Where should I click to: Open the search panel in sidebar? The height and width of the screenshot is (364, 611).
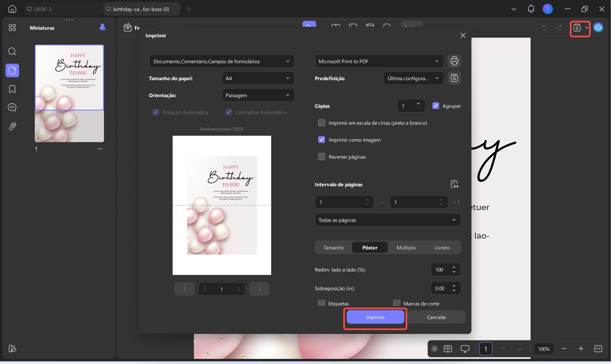[x=12, y=52]
